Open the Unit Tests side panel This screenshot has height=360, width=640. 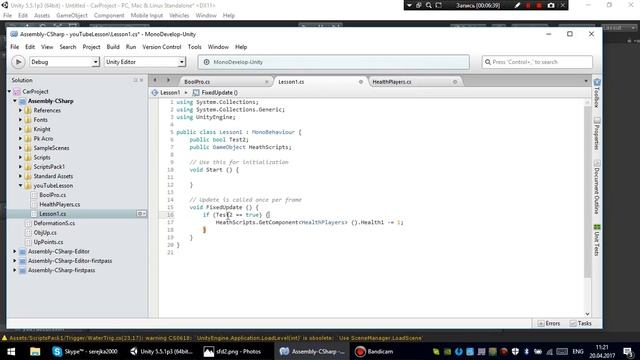coord(597,240)
